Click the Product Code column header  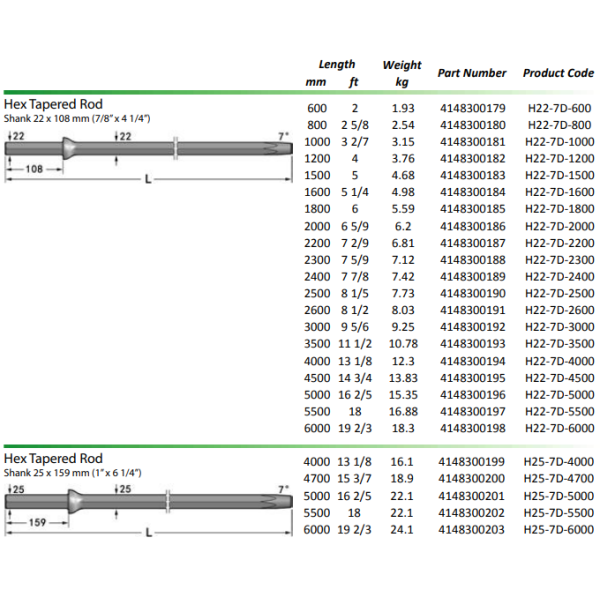[558, 73]
